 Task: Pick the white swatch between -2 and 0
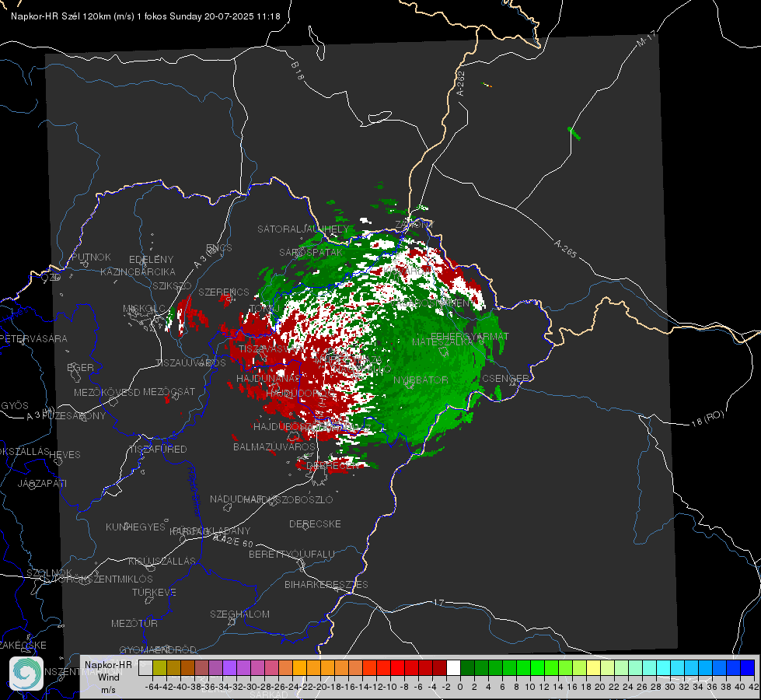pos(453,667)
